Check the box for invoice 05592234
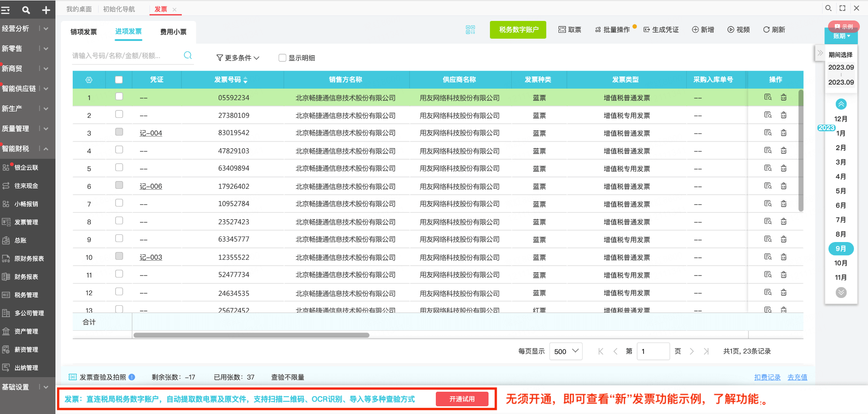This screenshot has height=414, width=868. (119, 96)
